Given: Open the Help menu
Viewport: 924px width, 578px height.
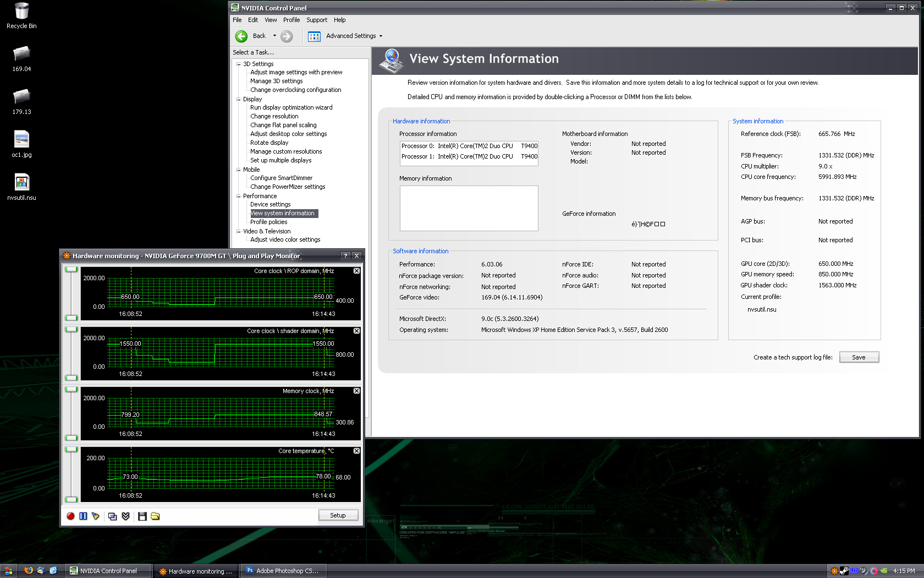Looking at the screenshot, I should 340,20.
